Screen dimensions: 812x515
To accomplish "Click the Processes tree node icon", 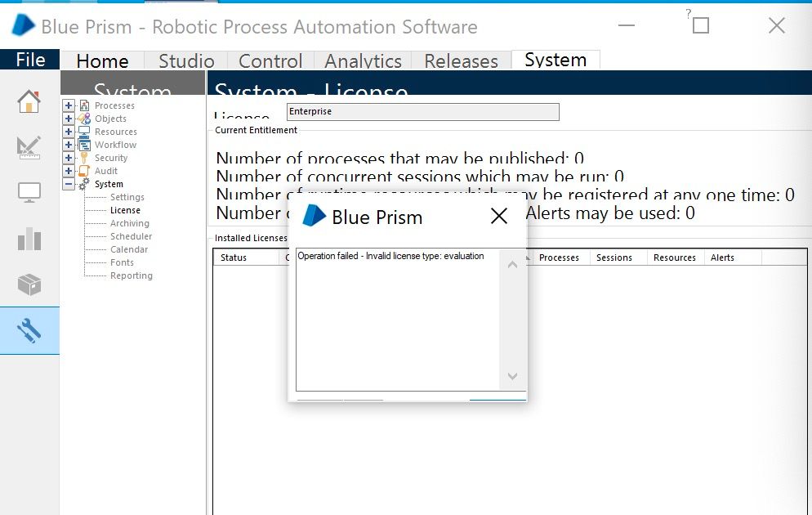I will [84, 105].
